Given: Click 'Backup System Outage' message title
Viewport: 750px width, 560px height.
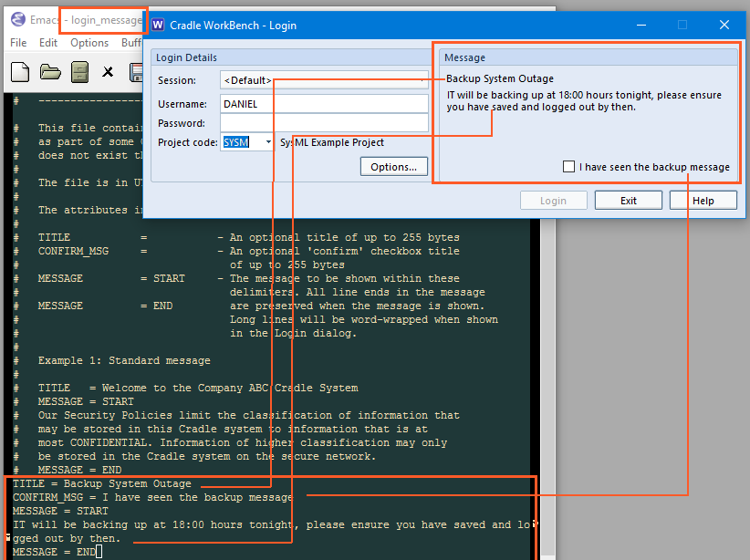Looking at the screenshot, I should click(x=500, y=78).
